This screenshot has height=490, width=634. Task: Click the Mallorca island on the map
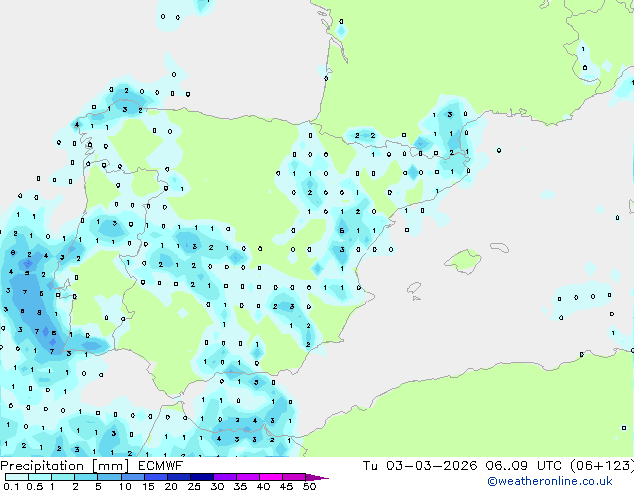point(463,261)
